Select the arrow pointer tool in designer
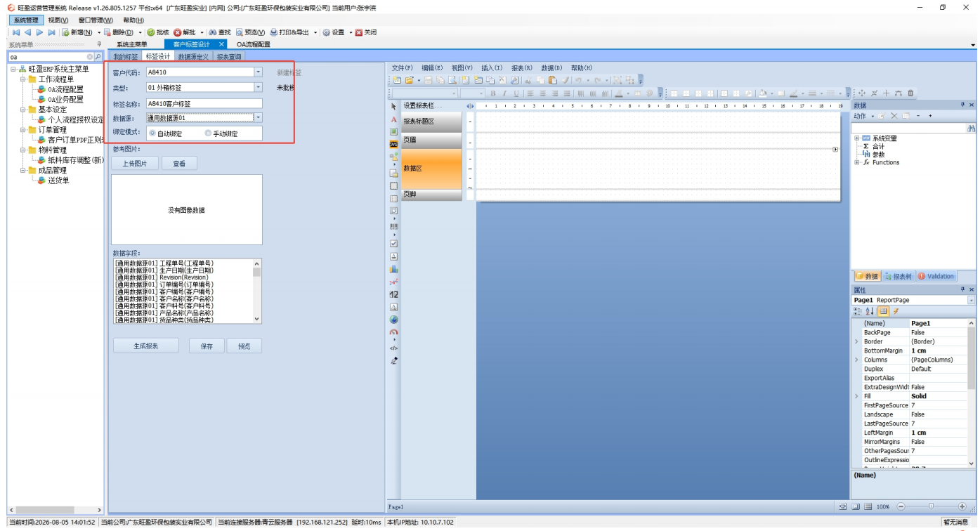Screen dimensions: 980x531 point(393,107)
